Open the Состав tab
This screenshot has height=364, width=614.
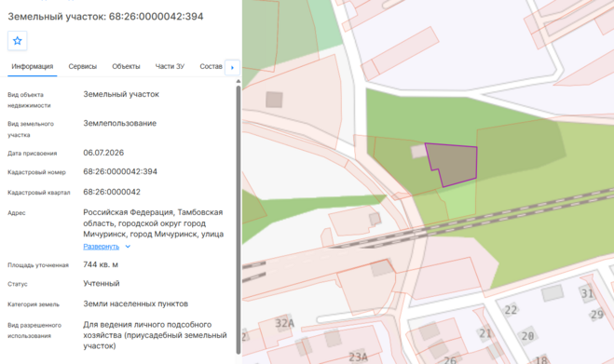[x=211, y=66]
